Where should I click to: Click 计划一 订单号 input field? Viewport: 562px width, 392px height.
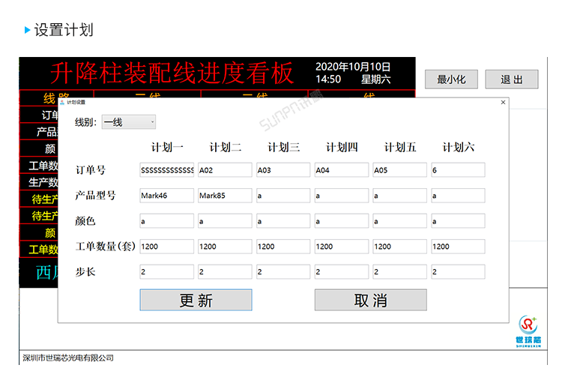click(x=166, y=170)
